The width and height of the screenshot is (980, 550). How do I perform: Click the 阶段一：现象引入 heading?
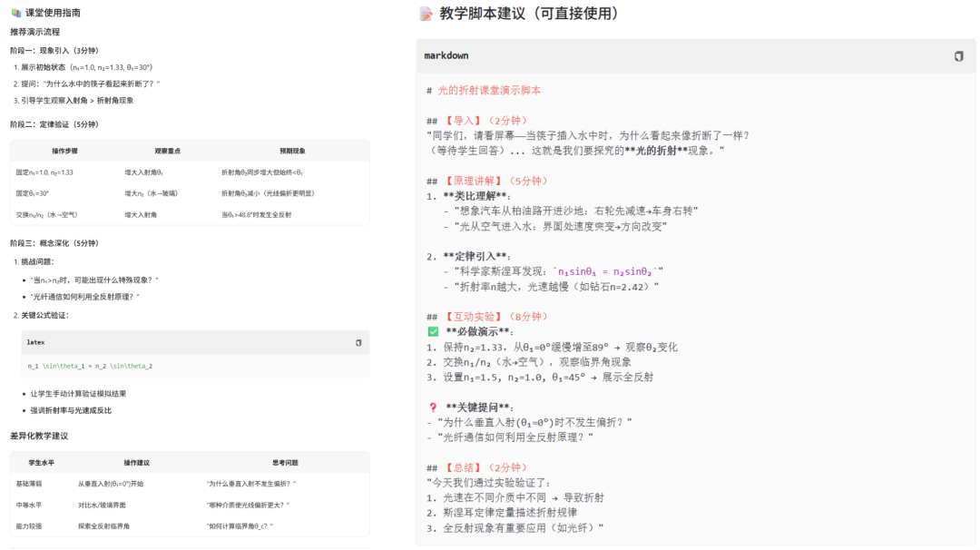pos(54,50)
